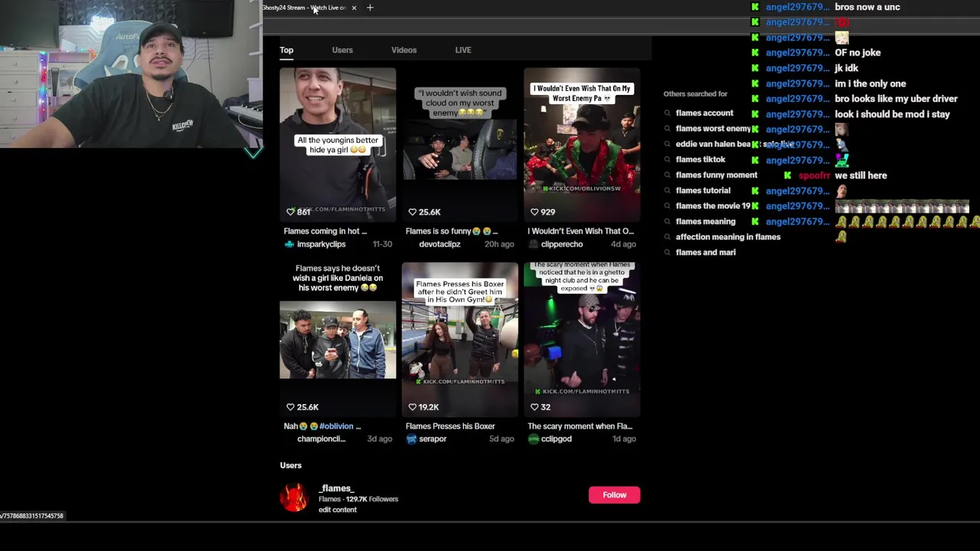Click the #oblivion hashtag link
This screenshot has width=980, height=551.
[336, 426]
